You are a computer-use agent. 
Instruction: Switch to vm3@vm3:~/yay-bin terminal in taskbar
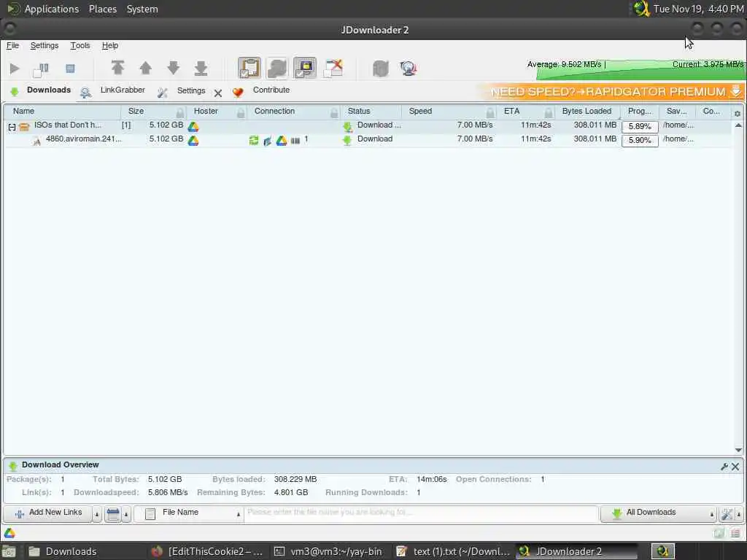coord(328,551)
